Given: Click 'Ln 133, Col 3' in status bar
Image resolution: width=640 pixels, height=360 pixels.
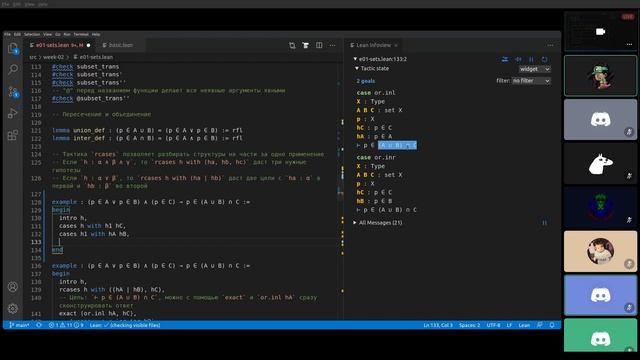Looking at the screenshot, I should point(438,325).
